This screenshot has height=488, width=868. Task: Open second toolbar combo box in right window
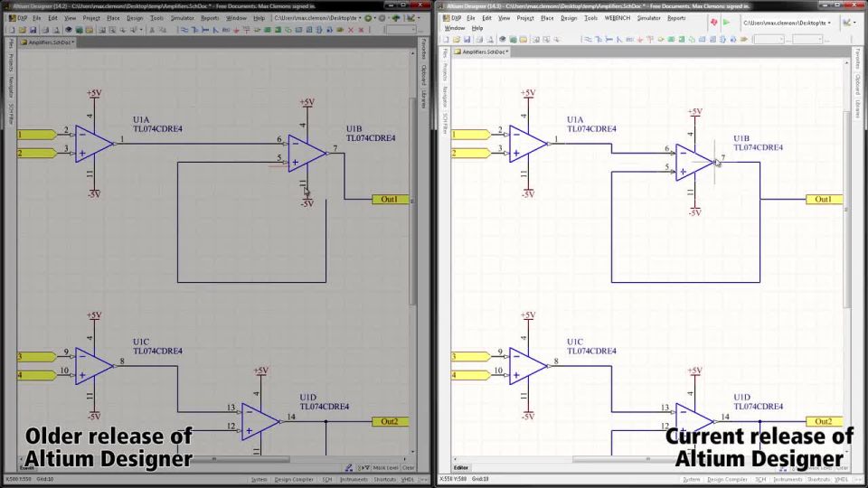[x=807, y=39]
